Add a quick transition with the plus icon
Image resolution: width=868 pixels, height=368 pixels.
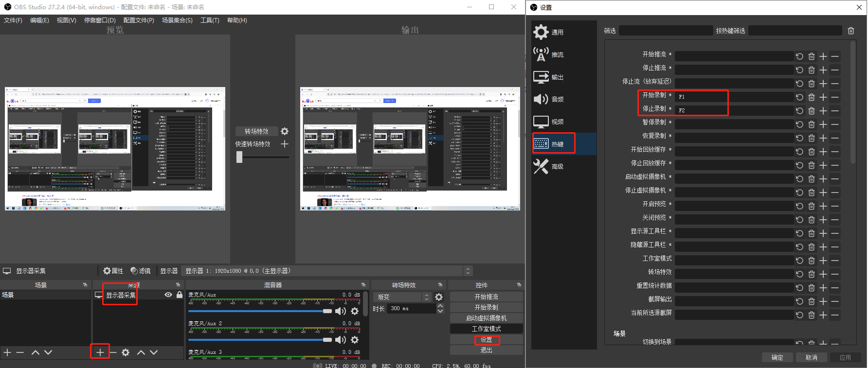pos(285,144)
